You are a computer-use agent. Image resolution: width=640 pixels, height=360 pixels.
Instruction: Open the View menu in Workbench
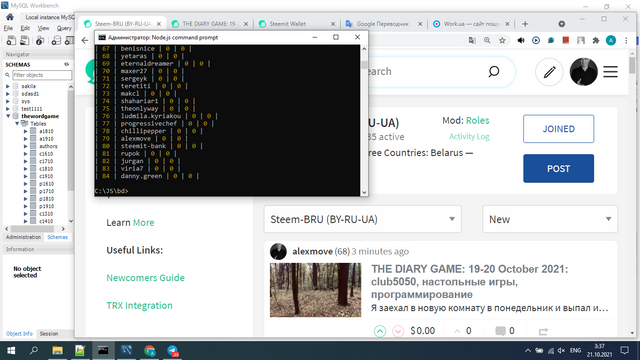(43, 28)
